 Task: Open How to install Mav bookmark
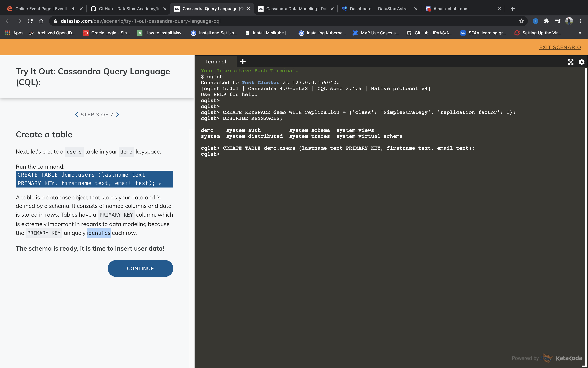(x=161, y=33)
